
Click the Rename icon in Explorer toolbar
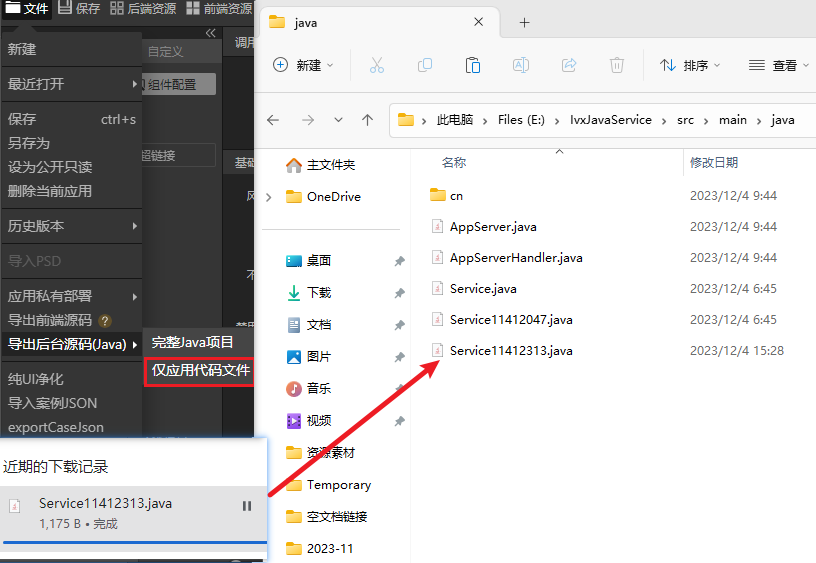point(521,65)
